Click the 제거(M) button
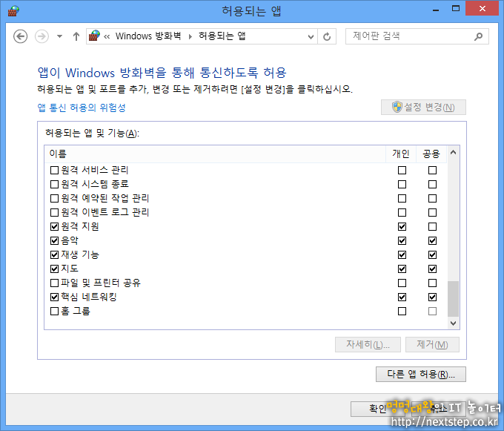 [x=432, y=344]
